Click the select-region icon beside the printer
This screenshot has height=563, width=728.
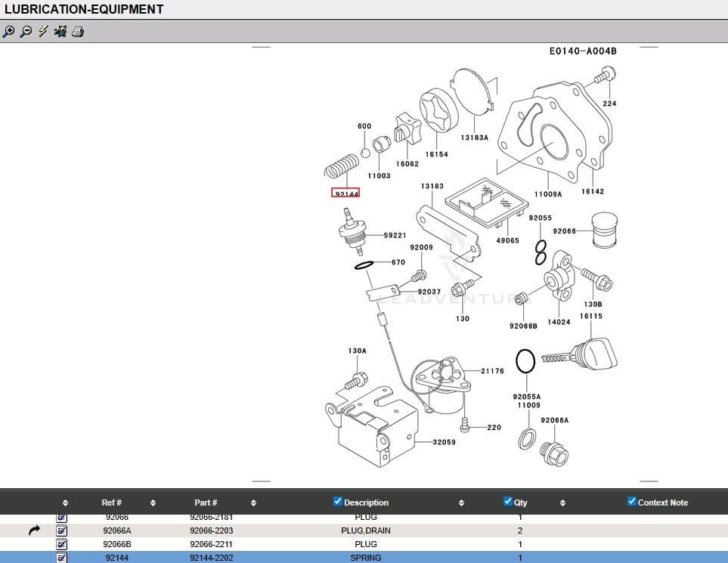point(60,32)
